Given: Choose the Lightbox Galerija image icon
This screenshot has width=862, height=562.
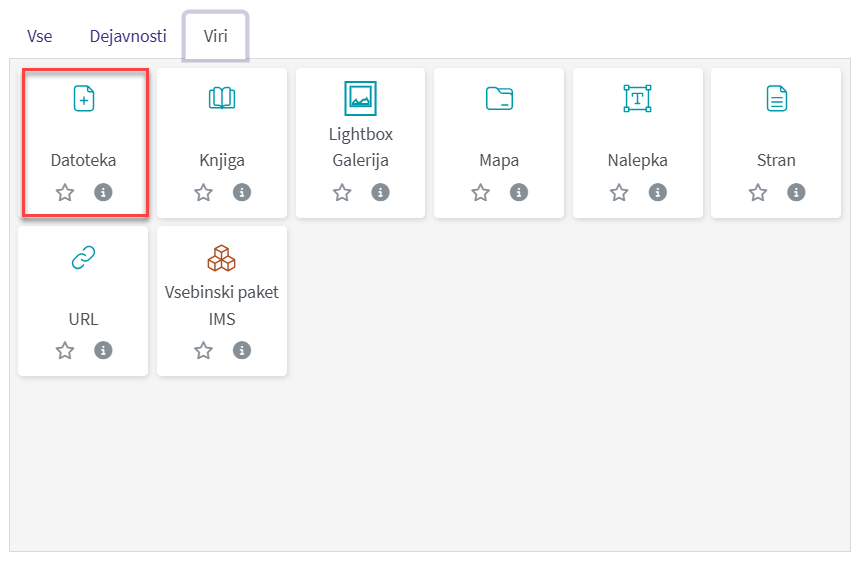Looking at the screenshot, I should tap(360, 97).
